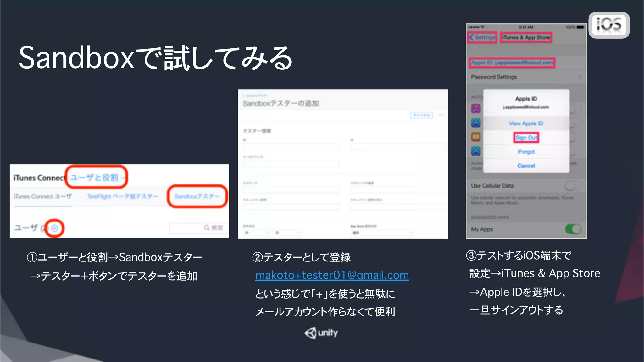Select the iTunes Connect ユーザ tab
The height and width of the screenshot is (362, 644).
tap(43, 196)
